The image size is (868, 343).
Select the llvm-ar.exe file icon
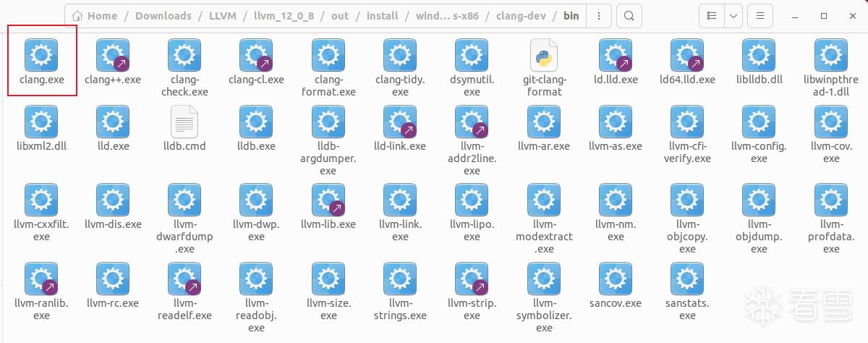(x=544, y=122)
